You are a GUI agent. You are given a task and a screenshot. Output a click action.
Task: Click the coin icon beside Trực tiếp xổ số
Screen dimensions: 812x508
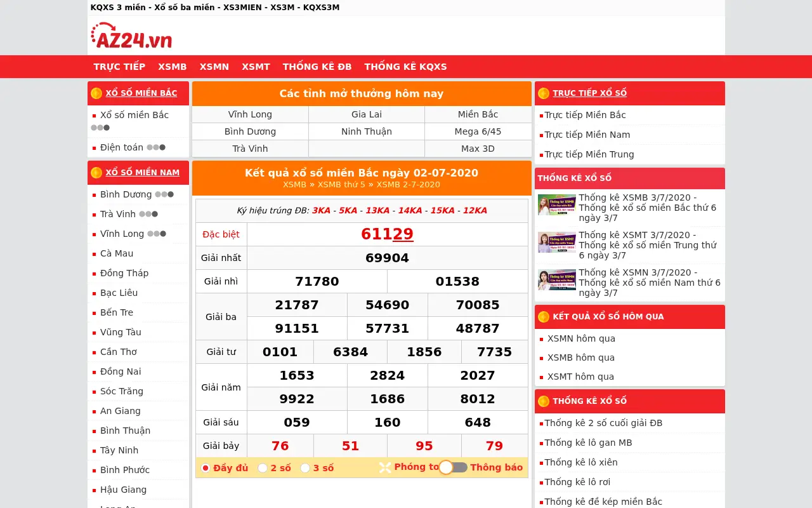(544, 93)
